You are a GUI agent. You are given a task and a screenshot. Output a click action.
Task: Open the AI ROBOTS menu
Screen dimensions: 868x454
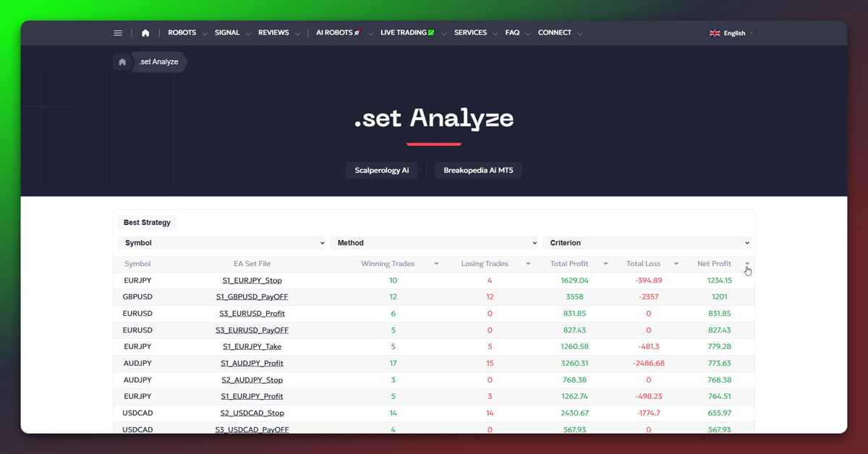pyautogui.click(x=338, y=33)
